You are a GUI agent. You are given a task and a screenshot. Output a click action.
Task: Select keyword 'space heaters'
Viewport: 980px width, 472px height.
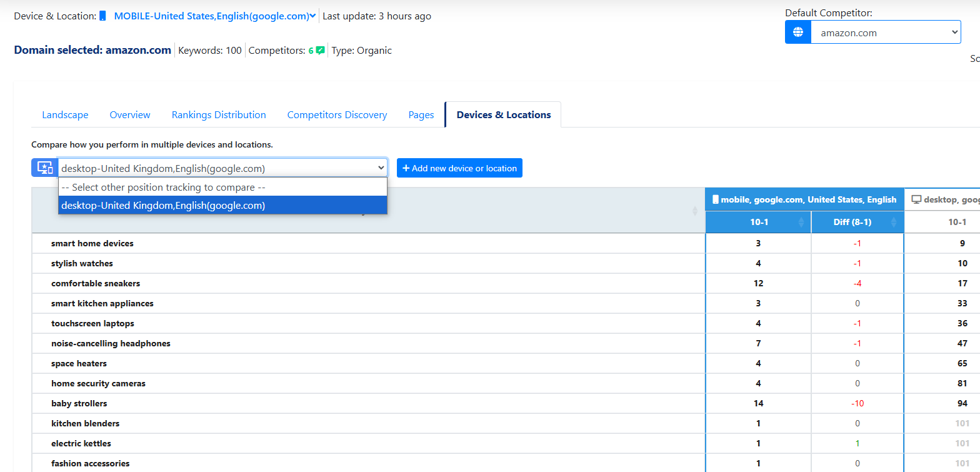79,363
